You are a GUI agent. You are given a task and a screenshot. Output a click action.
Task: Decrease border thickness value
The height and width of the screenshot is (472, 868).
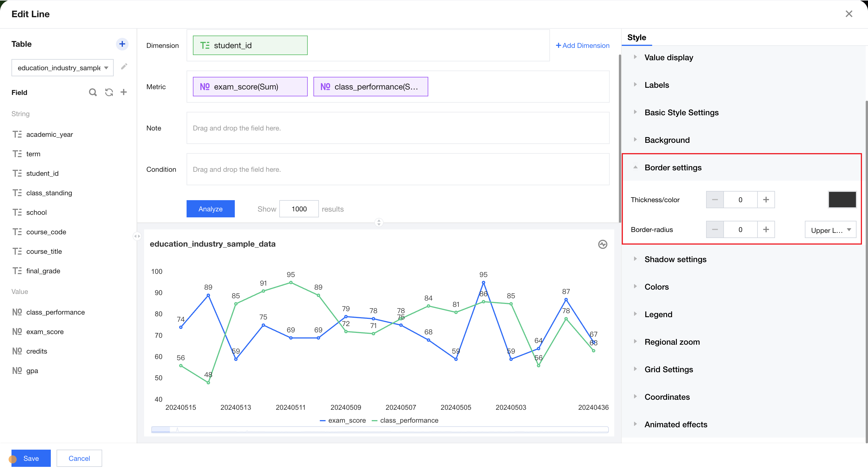click(x=715, y=200)
